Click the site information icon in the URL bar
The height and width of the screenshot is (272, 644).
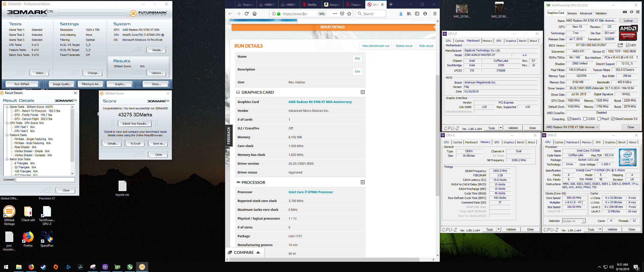273,14
